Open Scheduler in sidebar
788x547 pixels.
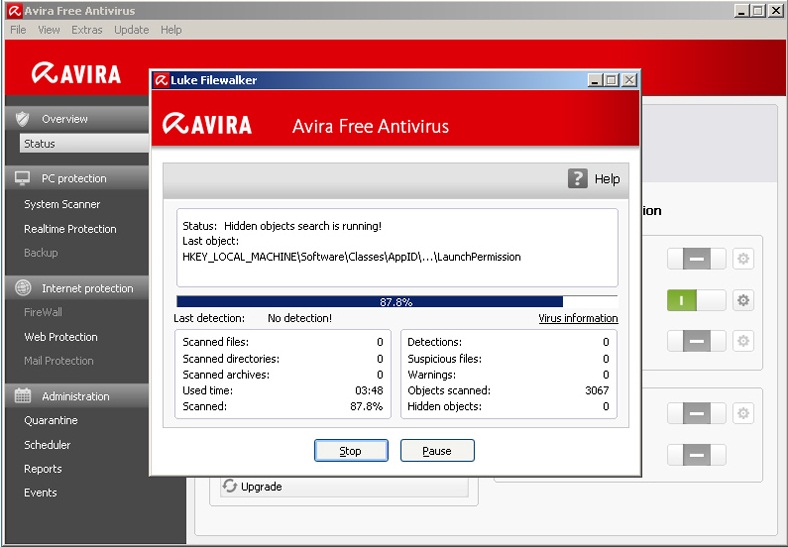coord(47,444)
